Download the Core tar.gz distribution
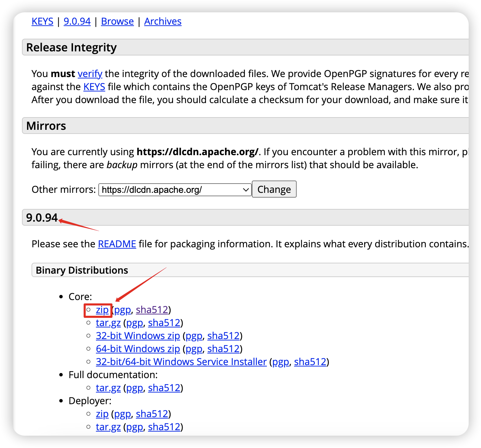The image size is (481, 448). tap(108, 323)
